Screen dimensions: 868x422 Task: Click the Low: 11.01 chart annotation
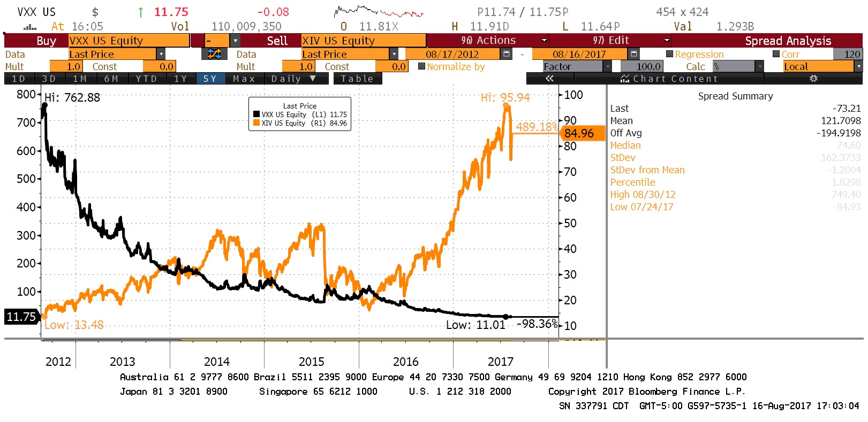475,325
